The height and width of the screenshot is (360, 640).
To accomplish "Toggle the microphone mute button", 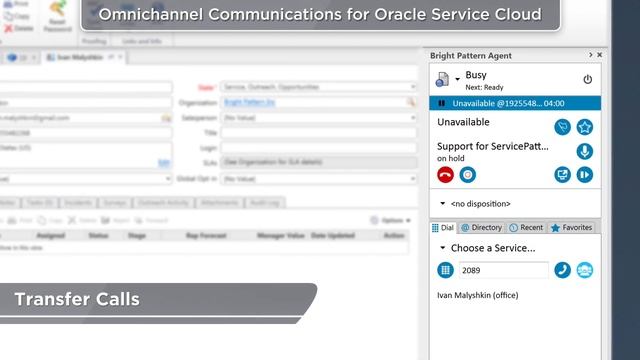I will [x=584, y=151].
